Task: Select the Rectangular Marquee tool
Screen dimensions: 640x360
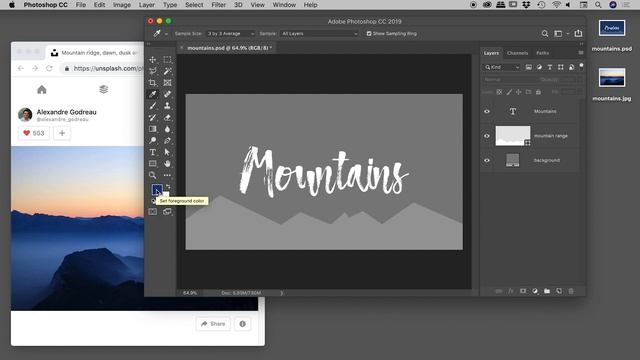Action: (167, 60)
